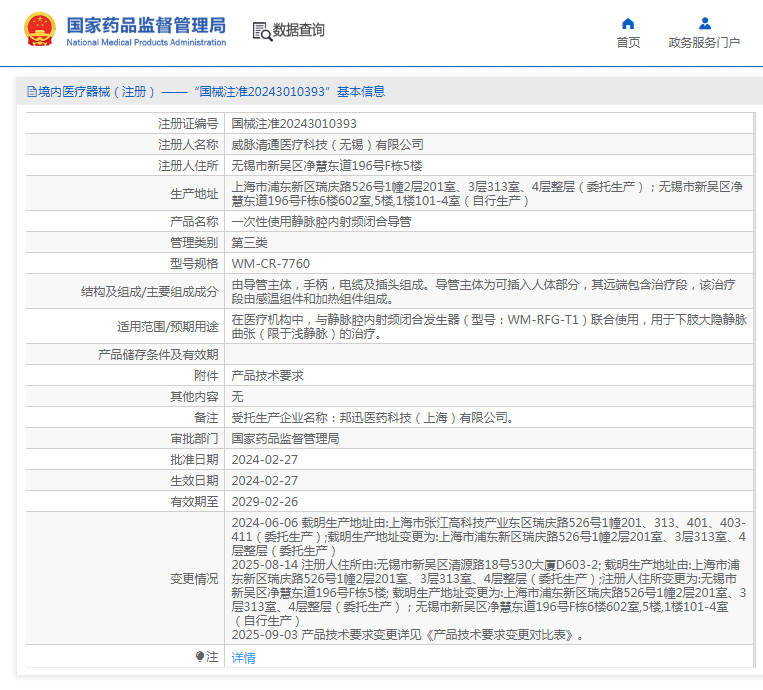Click the model value WM-CR-7760

point(271,264)
